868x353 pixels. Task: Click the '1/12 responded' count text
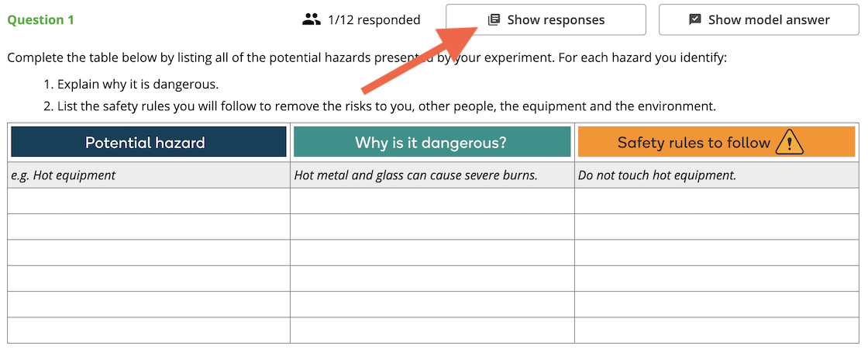click(374, 20)
